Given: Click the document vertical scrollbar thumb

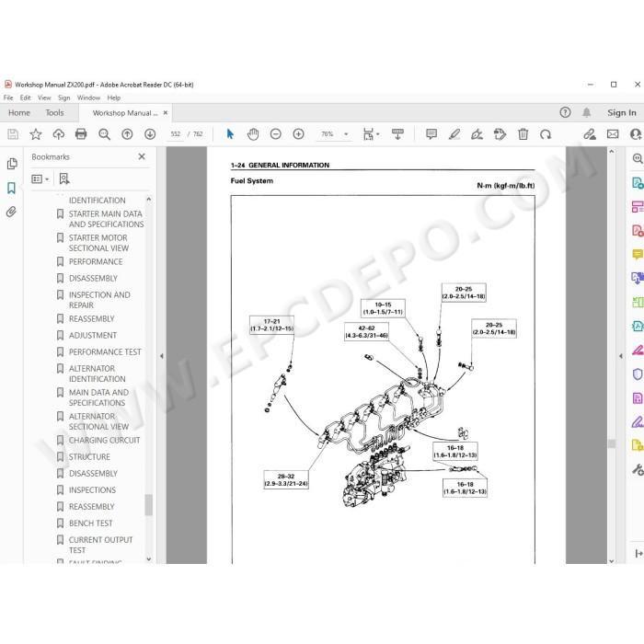Looking at the screenshot, I should click(x=612, y=443).
